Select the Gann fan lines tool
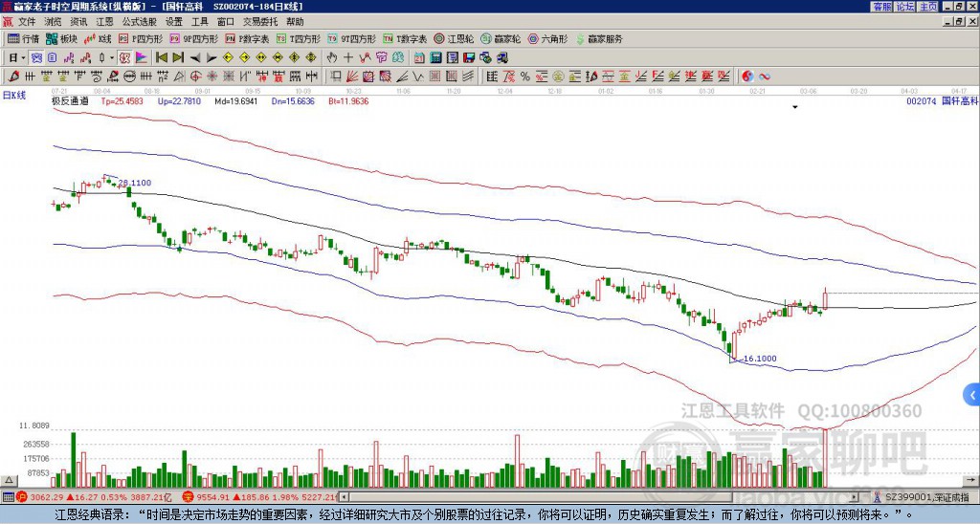The image size is (980, 524). [352, 76]
